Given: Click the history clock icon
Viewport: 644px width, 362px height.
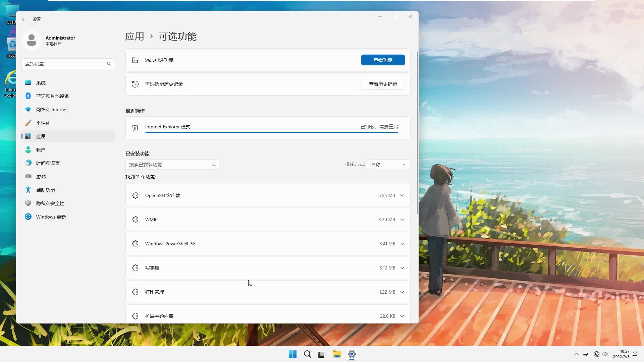Looking at the screenshot, I should pyautogui.click(x=135, y=84).
